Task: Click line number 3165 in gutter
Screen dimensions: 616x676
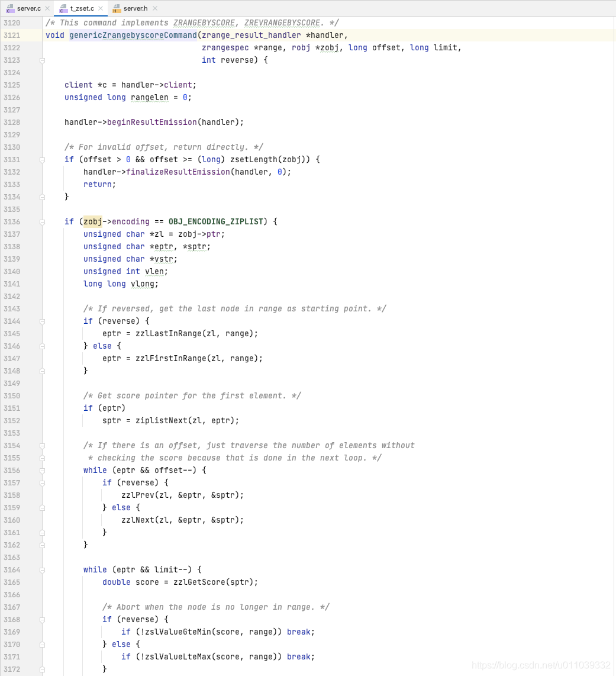Action: click(12, 582)
